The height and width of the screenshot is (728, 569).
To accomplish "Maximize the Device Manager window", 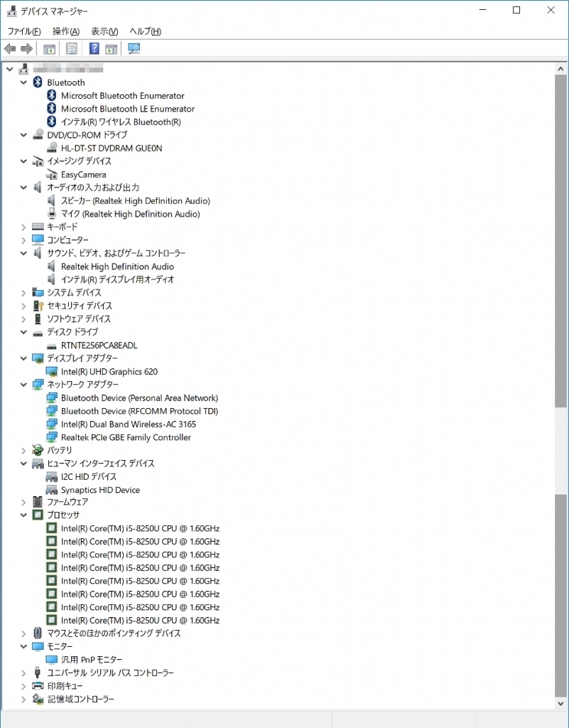I will click(x=516, y=10).
